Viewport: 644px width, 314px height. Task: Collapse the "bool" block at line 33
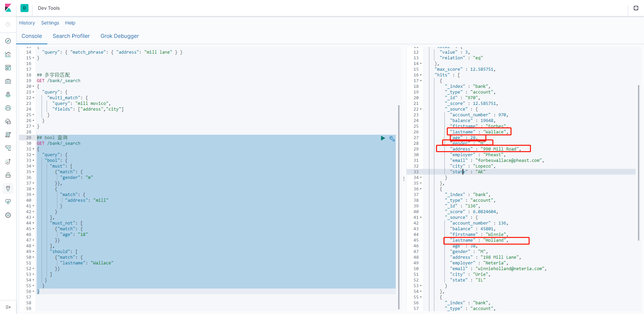[x=33, y=161]
